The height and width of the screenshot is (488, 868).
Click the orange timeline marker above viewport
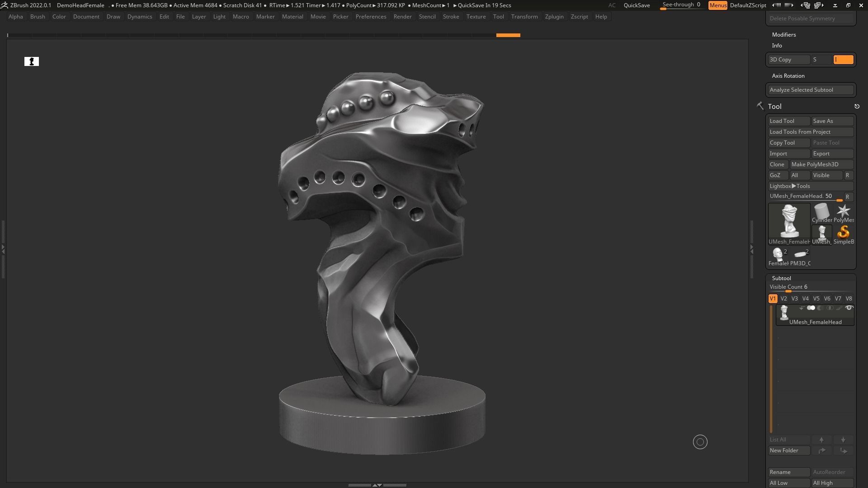(508, 35)
